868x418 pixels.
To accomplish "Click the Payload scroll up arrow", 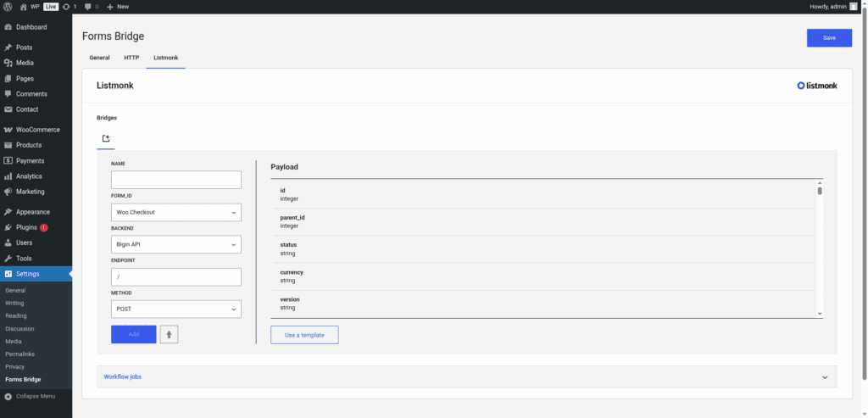I will 820,182.
